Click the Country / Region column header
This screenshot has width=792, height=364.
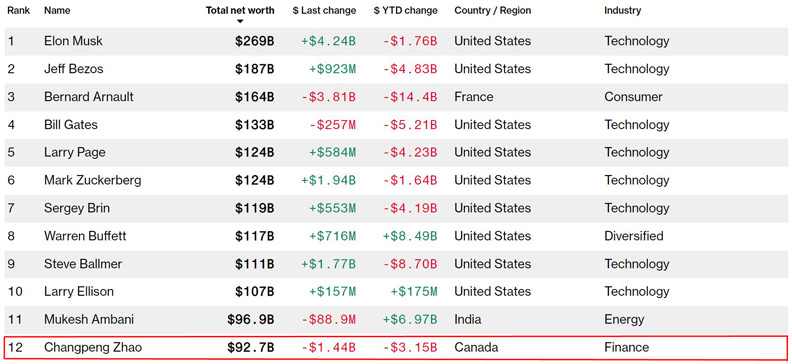492,11
